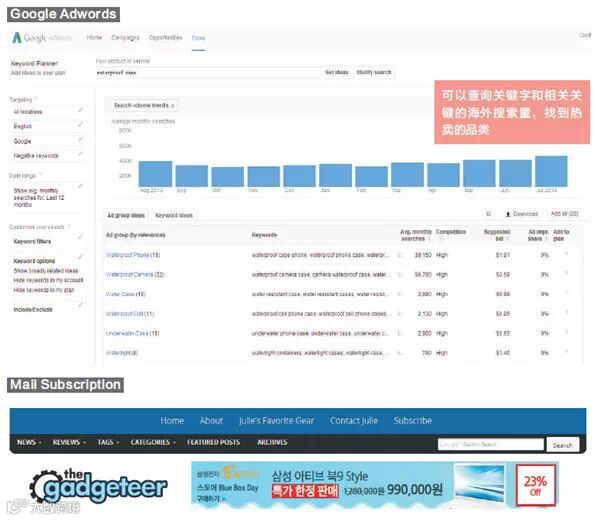Edit the date range pencil icon
600x520 pixels.
pyautogui.click(x=80, y=186)
